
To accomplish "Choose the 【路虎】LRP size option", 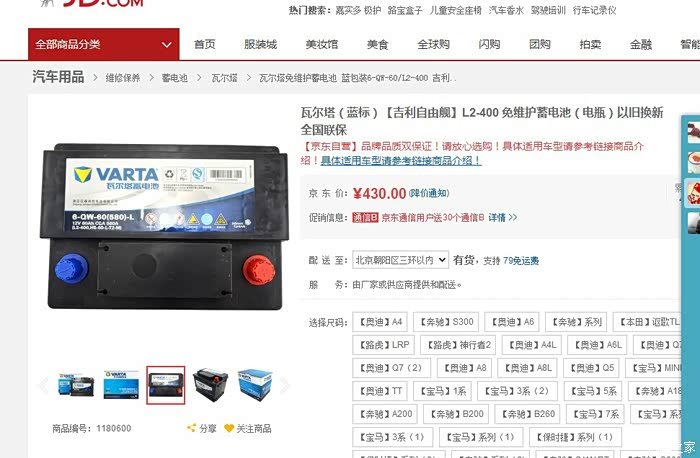I will click(x=383, y=345).
